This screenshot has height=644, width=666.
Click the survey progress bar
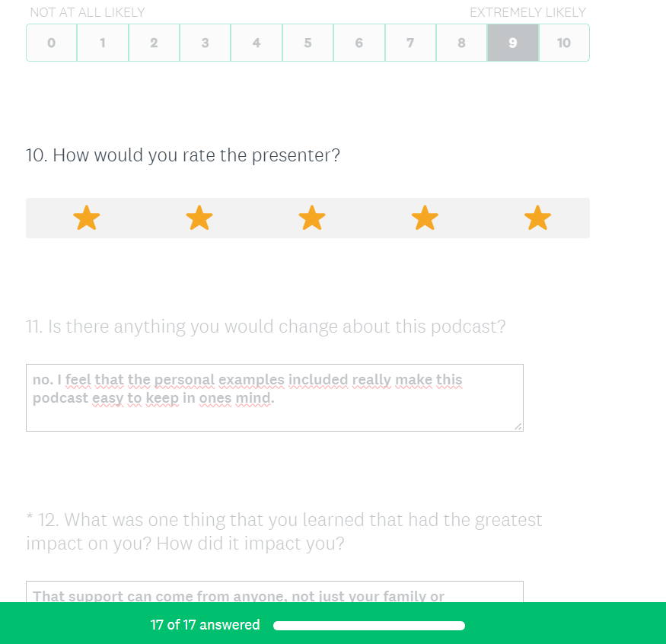369,626
